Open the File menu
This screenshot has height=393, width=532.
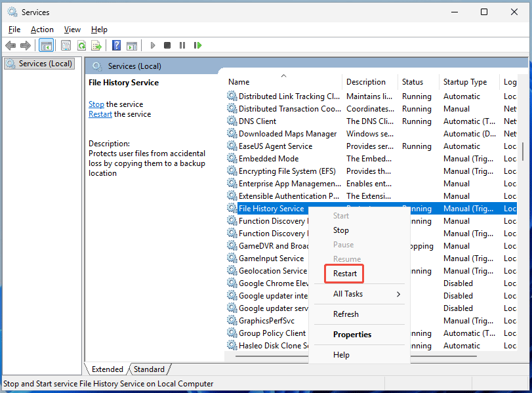14,30
